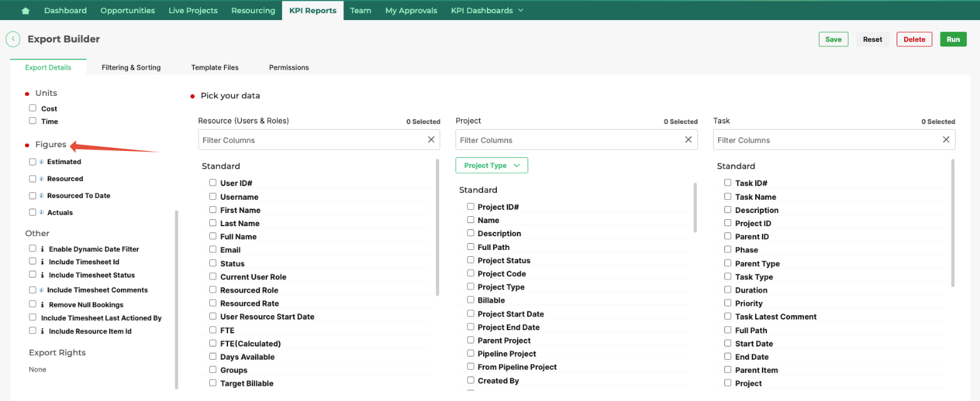Enable the Estimated figures checkbox
This screenshot has height=401, width=980.
[33, 162]
